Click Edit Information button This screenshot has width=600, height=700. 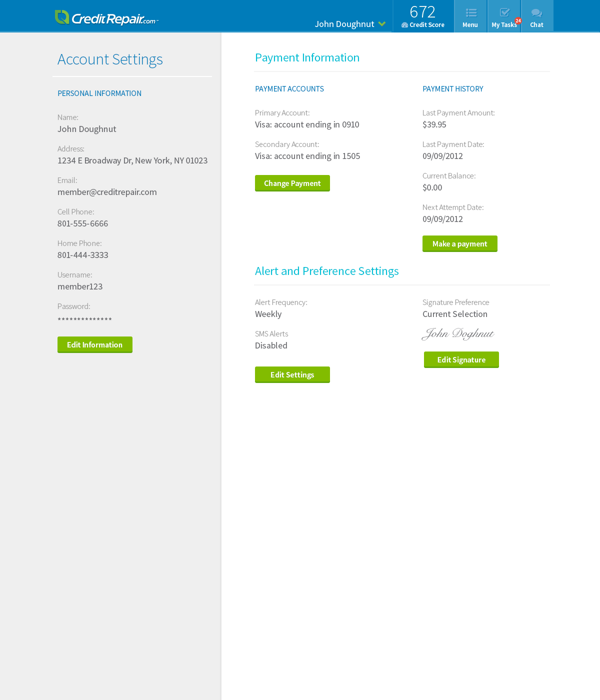point(95,344)
